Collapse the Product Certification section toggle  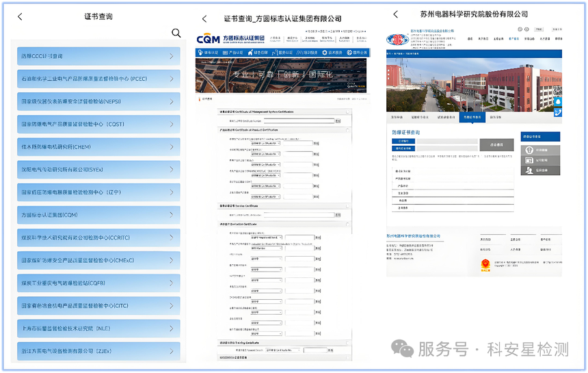(x=347, y=130)
